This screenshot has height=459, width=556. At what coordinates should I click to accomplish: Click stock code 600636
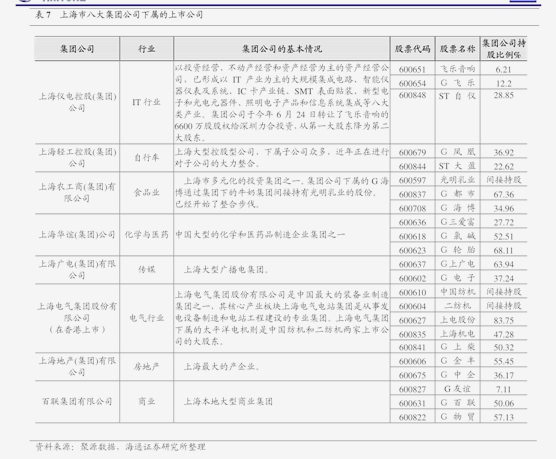pyautogui.click(x=412, y=222)
